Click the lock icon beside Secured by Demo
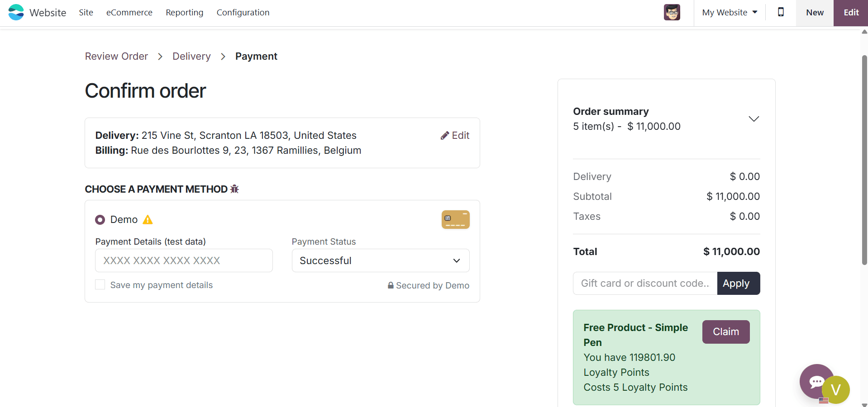The width and height of the screenshot is (868, 407). click(x=390, y=285)
